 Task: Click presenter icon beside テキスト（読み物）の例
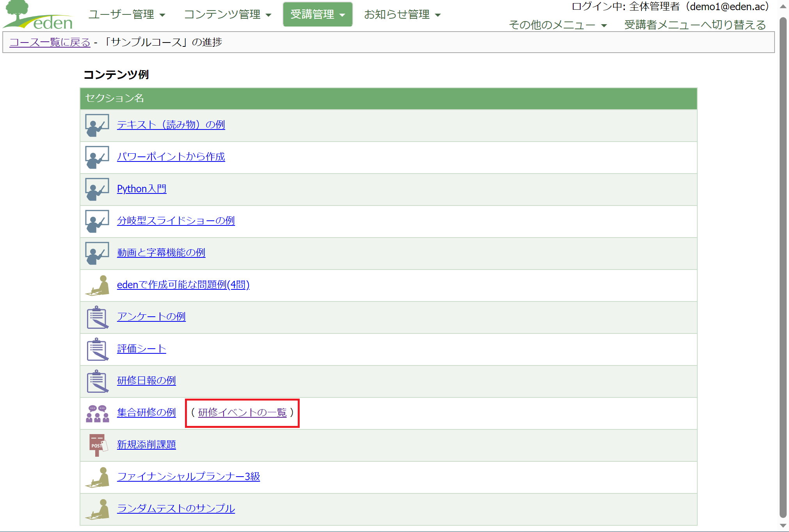(97, 125)
